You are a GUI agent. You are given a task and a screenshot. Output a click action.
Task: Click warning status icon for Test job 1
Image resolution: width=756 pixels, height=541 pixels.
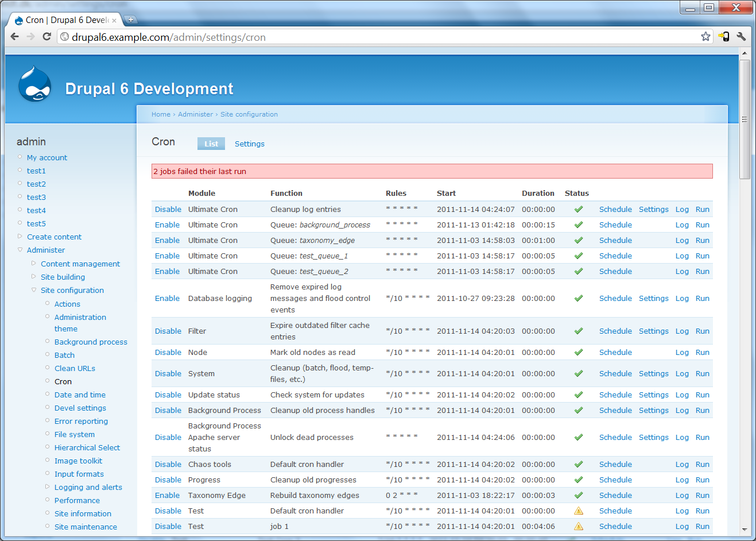pos(579,526)
